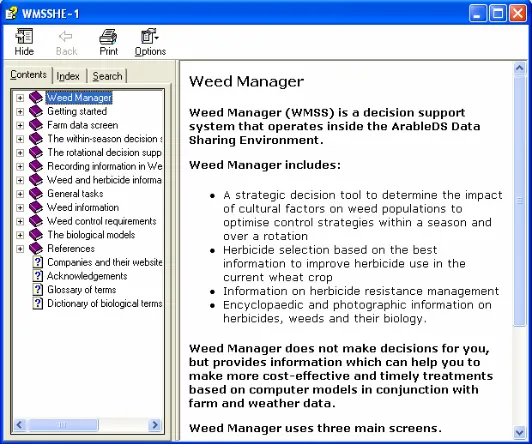Expand the Farm data screen node
532x444 pixels.
coord(20,125)
